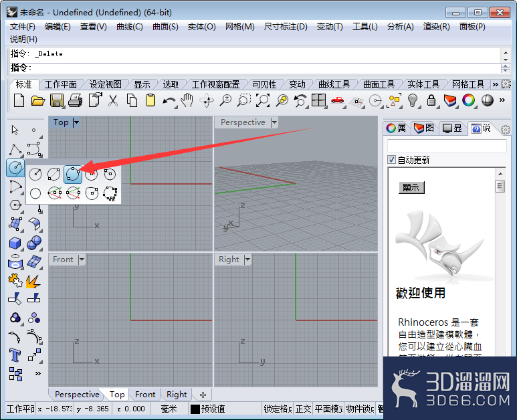Open the 曲线(C) menu
The height and width of the screenshot is (420, 517).
(x=130, y=27)
